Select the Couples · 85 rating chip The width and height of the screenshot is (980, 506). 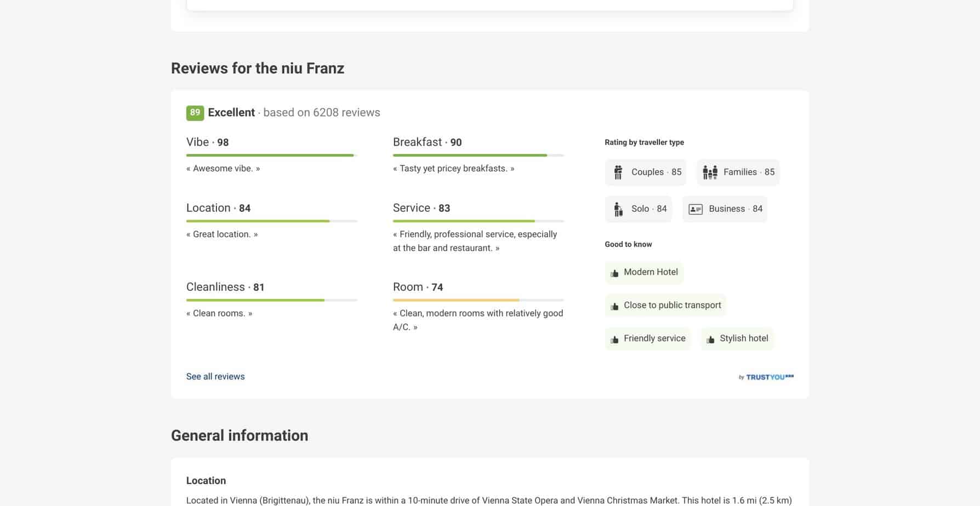(x=646, y=173)
